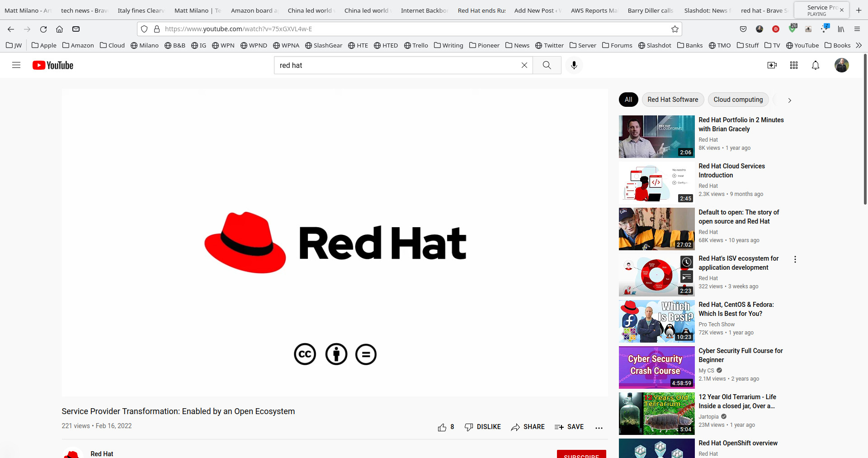Open Red Hat, CentOS & Fedora video title
This screenshot has width=868, height=458.
click(736, 309)
